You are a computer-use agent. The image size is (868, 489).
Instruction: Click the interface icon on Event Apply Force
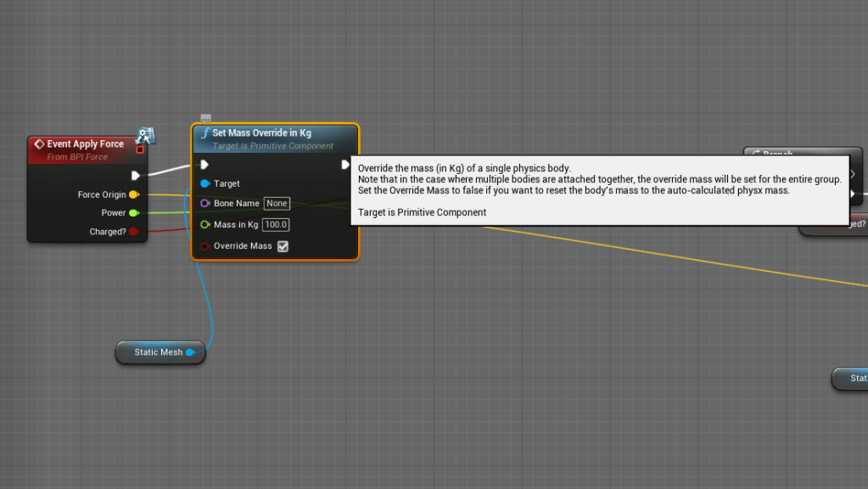coord(144,135)
